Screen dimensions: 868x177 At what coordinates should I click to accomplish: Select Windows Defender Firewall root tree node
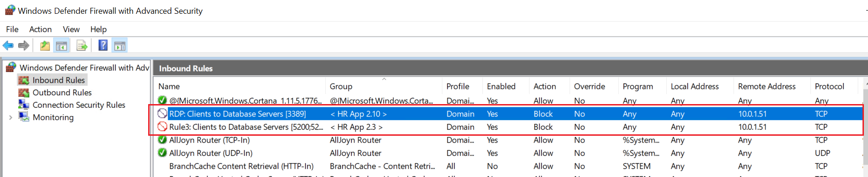(85, 67)
